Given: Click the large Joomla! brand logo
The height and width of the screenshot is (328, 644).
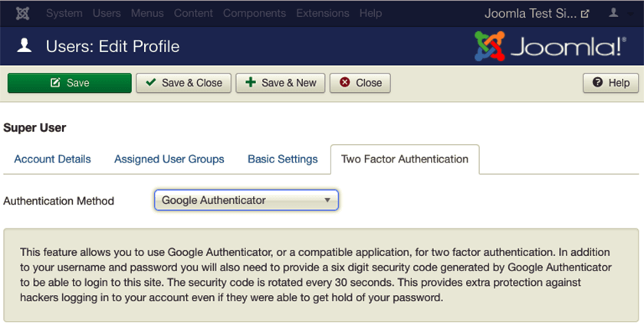Looking at the screenshot, I should pyautogui.click(x=550, y=46).
